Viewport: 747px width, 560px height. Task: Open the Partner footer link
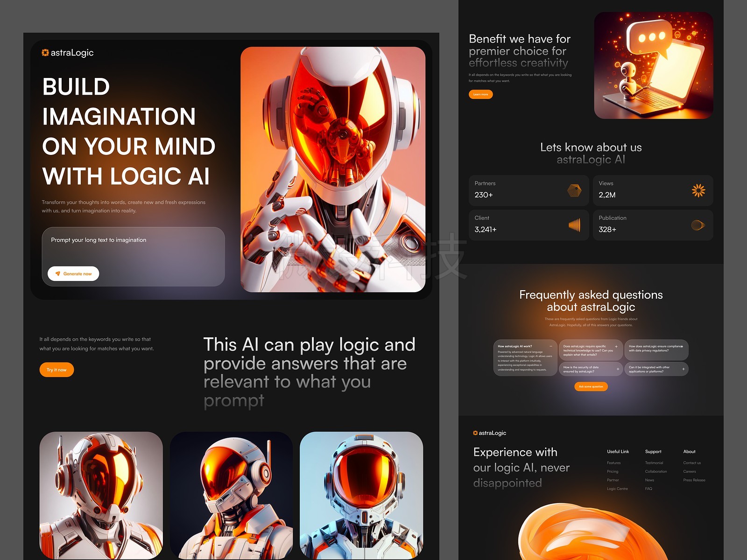[613, 480]
